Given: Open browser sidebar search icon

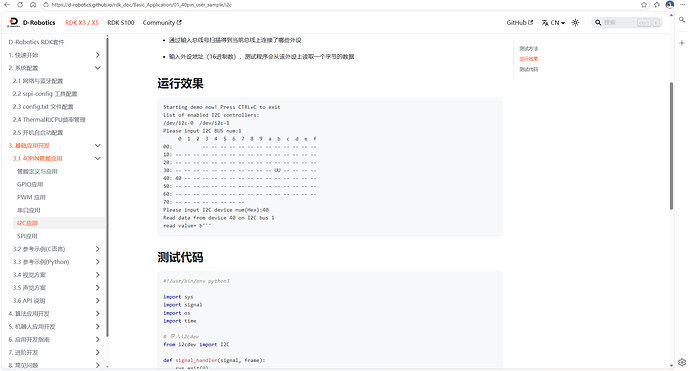Looking at the screenshot, I should click(x=682, y=20).
